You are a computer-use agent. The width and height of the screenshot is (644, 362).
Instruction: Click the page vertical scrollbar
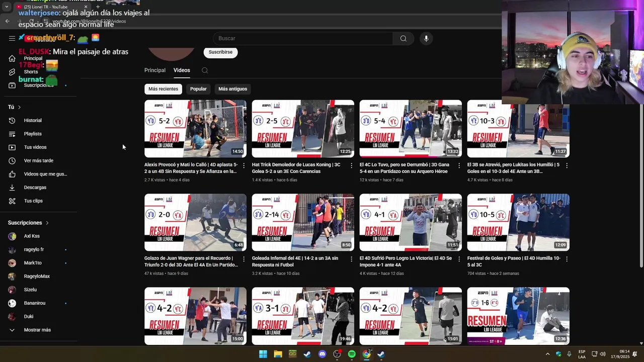[641, 186]
